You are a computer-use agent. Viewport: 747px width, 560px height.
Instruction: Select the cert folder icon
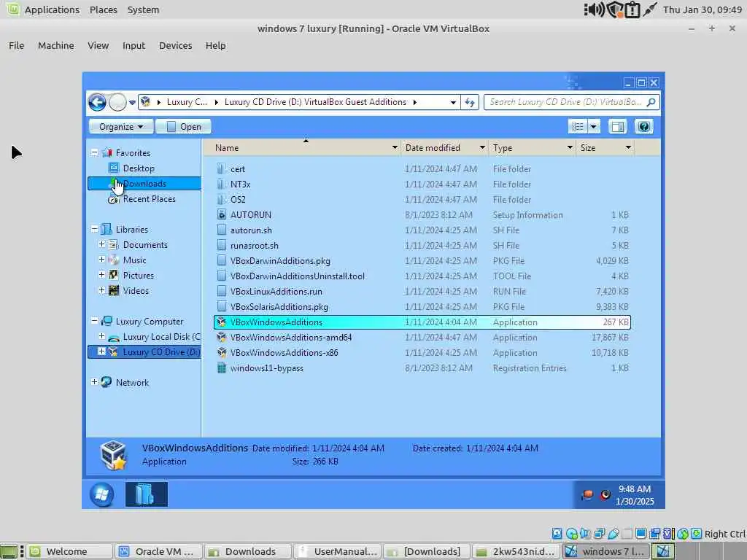click(x=221, y=168)
